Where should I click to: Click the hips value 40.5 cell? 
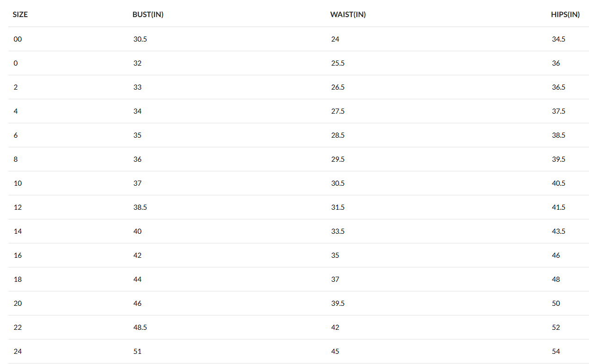coord(558,183)
